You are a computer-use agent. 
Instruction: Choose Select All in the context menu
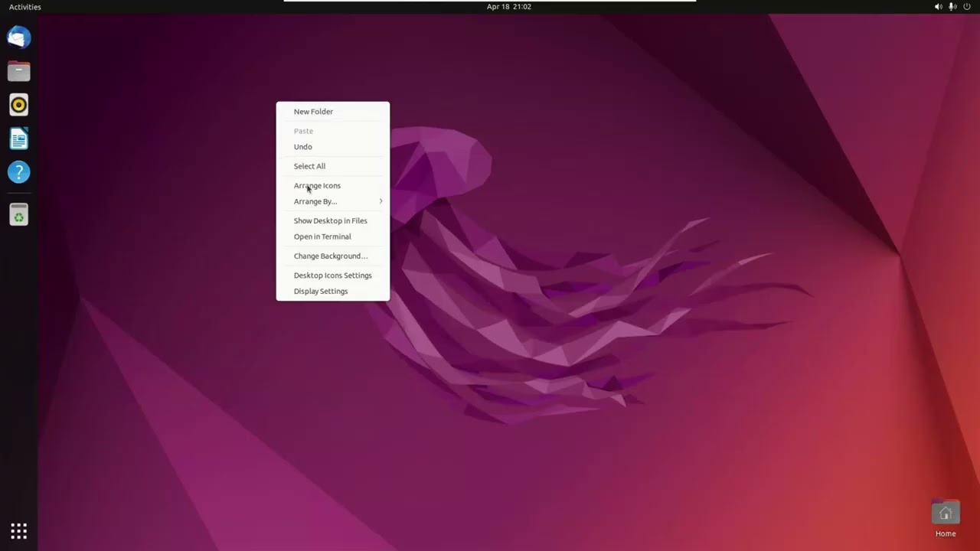(332, 166)
